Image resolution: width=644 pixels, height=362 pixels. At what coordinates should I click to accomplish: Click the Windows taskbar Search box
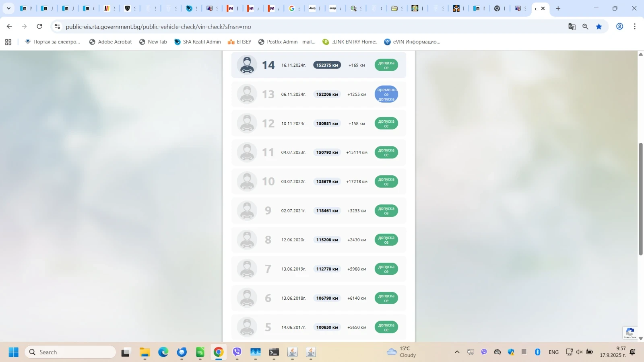click(x=70, y=352)
